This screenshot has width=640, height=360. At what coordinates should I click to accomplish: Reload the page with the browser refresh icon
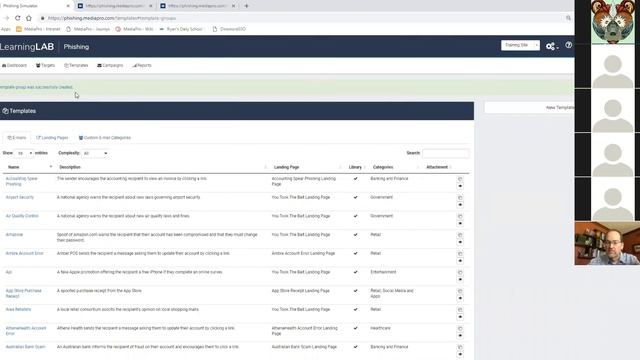tap(18, 18)
